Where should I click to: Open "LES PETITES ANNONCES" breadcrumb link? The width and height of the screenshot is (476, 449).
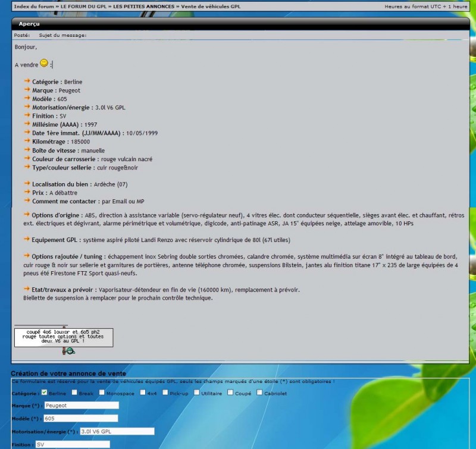pos(144,6)
